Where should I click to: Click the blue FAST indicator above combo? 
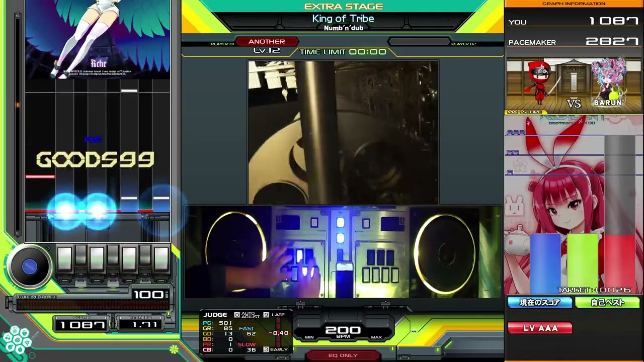93,139
